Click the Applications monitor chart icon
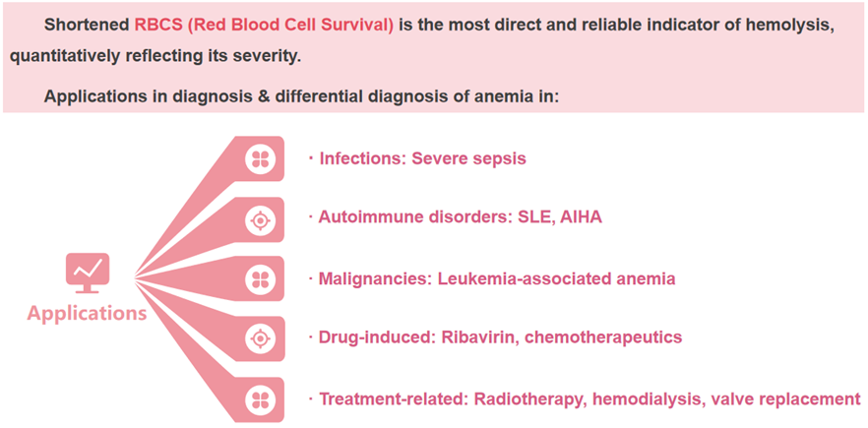 (x=88, y=273)
